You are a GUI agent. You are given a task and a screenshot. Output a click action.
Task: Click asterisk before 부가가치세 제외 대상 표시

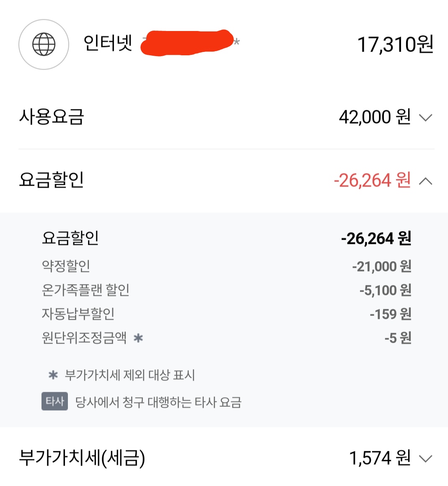53,375
